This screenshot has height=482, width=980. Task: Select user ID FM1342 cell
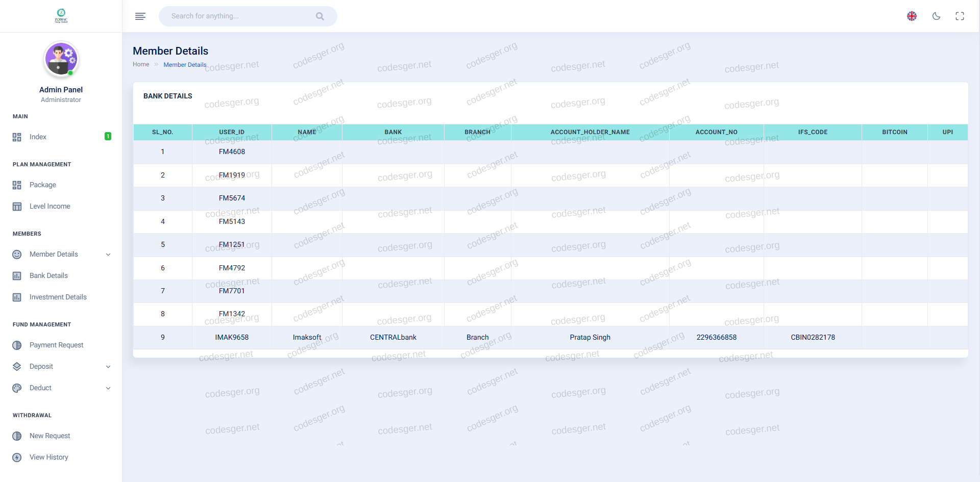point(232,314)
